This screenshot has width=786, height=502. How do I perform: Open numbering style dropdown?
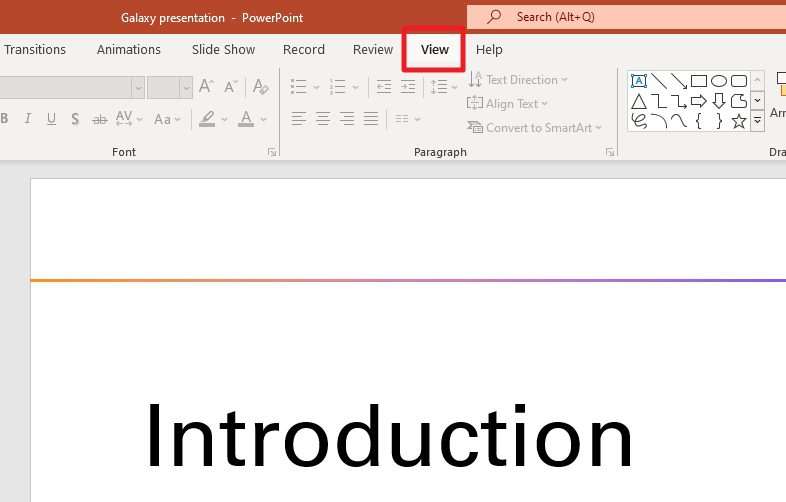[355, 87]
